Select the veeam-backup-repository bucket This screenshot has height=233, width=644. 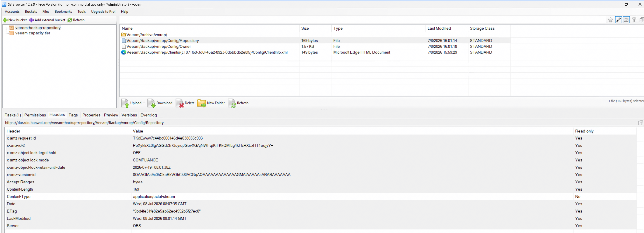[x=38, y=28]
